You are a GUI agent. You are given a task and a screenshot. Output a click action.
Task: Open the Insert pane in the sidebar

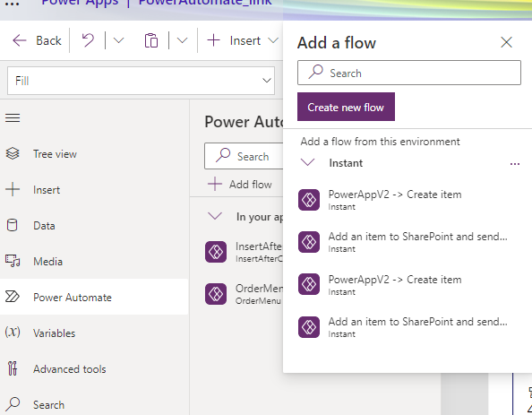pos(94,190)
